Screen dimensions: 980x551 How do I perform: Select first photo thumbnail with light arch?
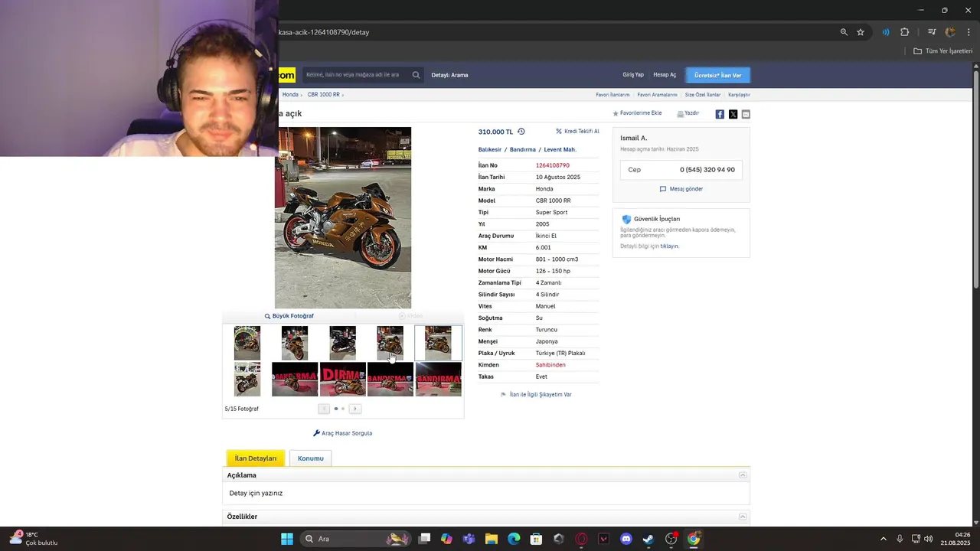coord(247,343)
